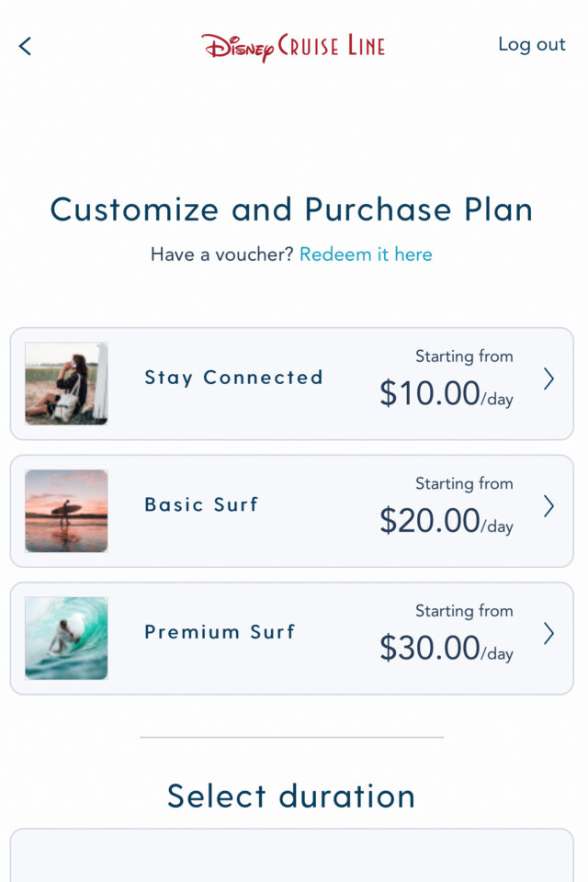Click the Stay Connected chevron arrow
Viewport: 588px width, 882px height.
[548, 379]
